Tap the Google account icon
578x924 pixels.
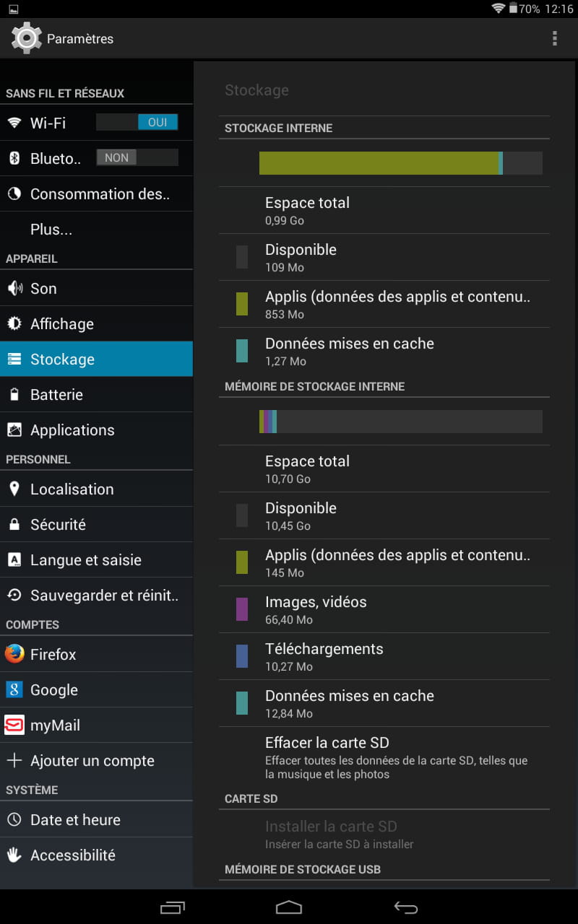click(x=14, y=689)
